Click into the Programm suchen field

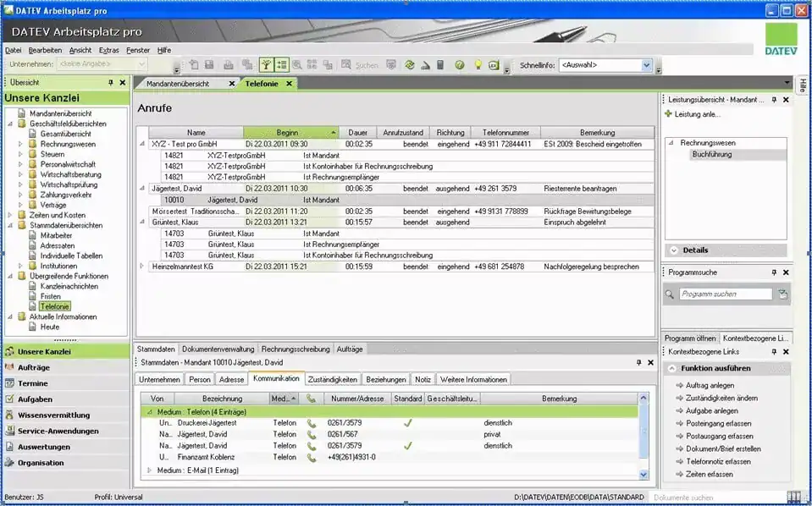coord(726,294)
